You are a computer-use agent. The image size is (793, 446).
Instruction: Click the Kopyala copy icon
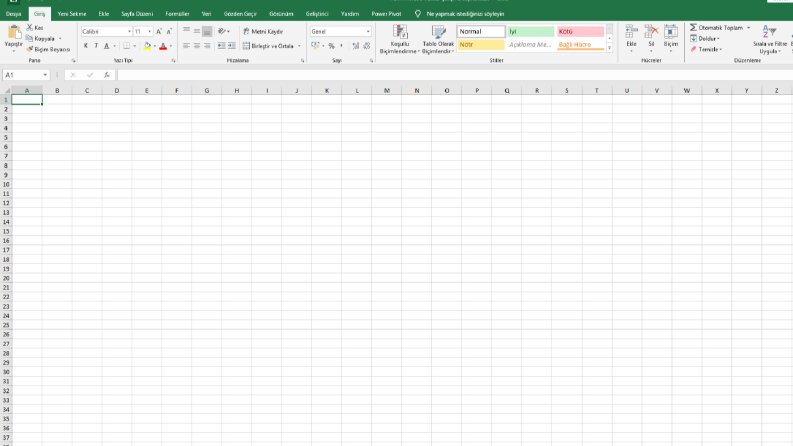(x=30, y=38)
